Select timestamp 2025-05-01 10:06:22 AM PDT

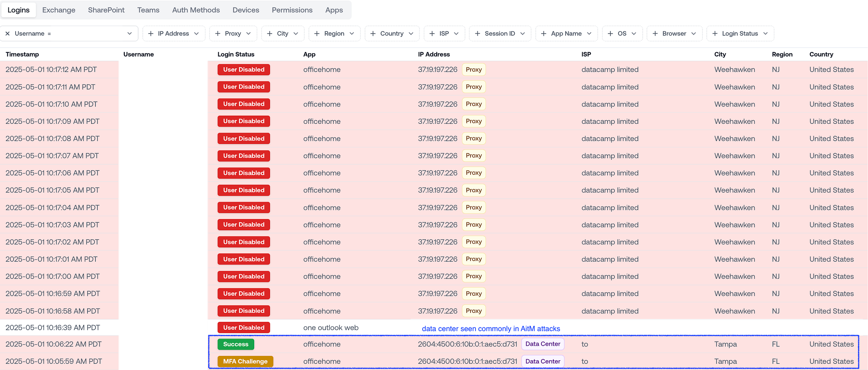tap(54, 344)
